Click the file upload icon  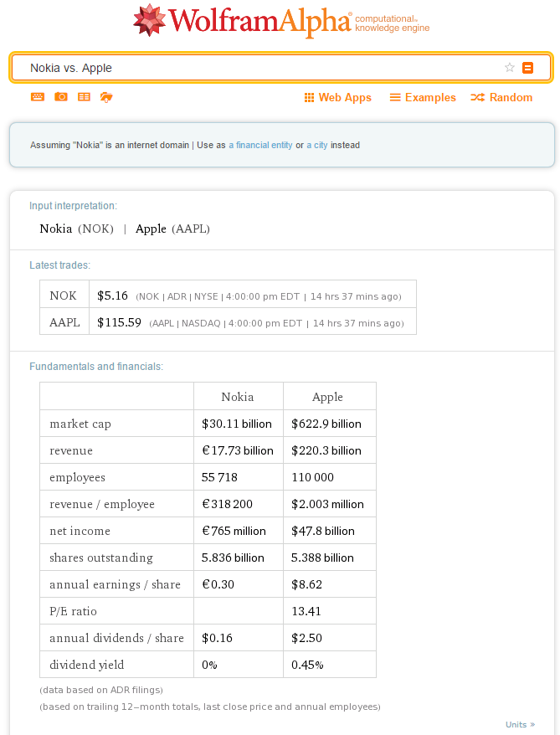click(x=106, y=97)
